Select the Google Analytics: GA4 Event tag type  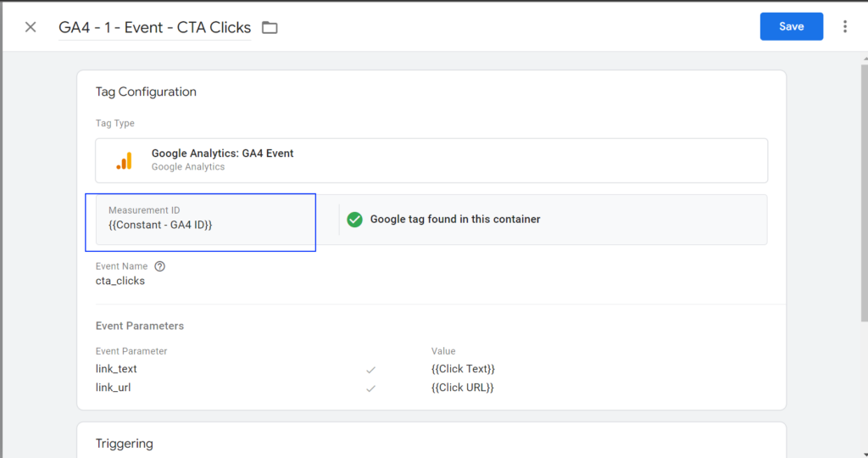(x=431, y=160)
